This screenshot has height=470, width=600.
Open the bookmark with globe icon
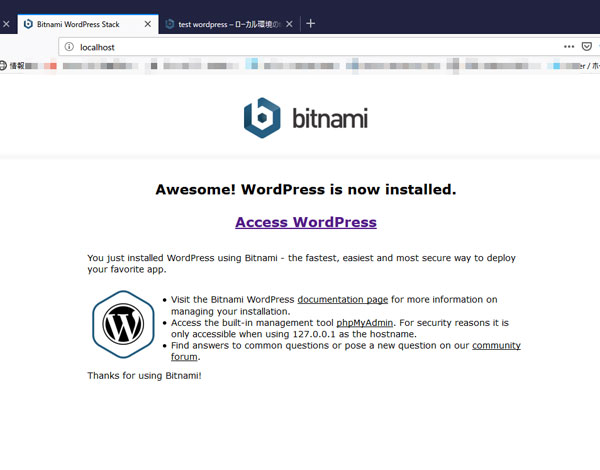click(x=11, y=66)
